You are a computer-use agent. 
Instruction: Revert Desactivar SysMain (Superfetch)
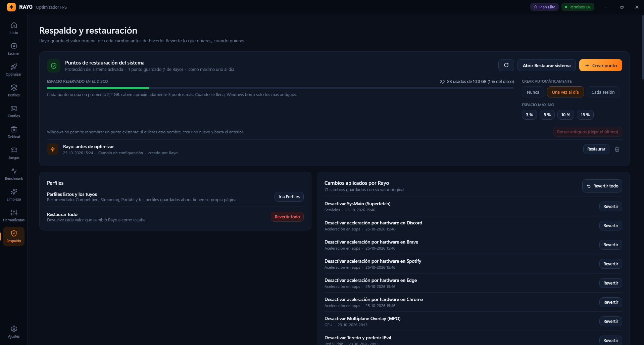[610, 207]
